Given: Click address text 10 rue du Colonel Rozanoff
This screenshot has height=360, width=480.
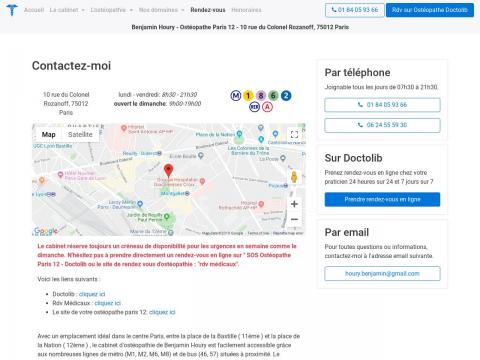Looking at the screenshot, I should (x=66, y=103).
